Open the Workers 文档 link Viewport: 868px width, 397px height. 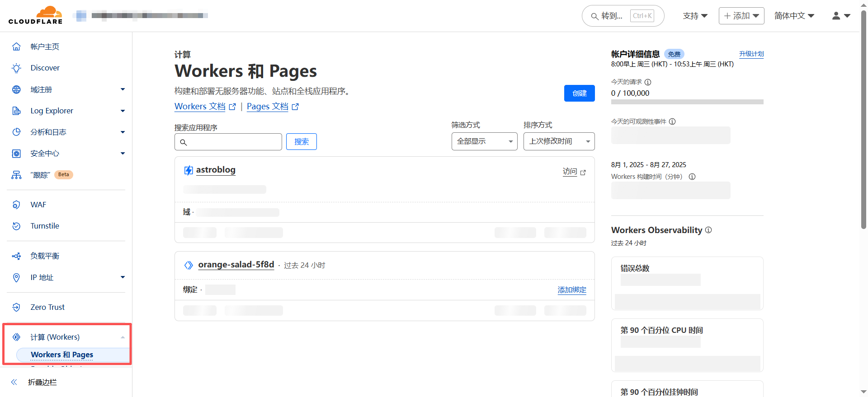(x=205, y=107)
